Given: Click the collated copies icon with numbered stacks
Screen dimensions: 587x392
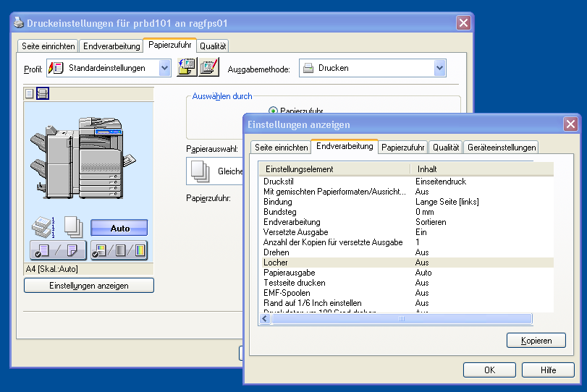Looking at the screenshot, I should [43, 227].
